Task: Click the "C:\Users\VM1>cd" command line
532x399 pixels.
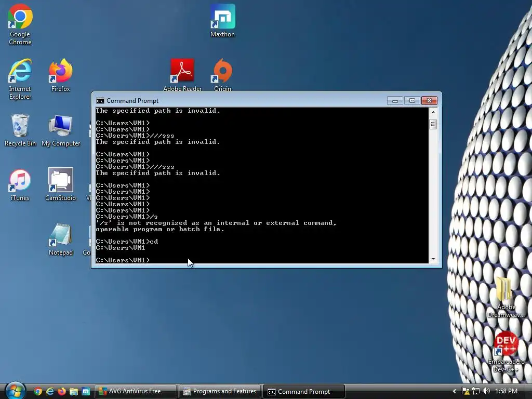Action: (127, 242)
